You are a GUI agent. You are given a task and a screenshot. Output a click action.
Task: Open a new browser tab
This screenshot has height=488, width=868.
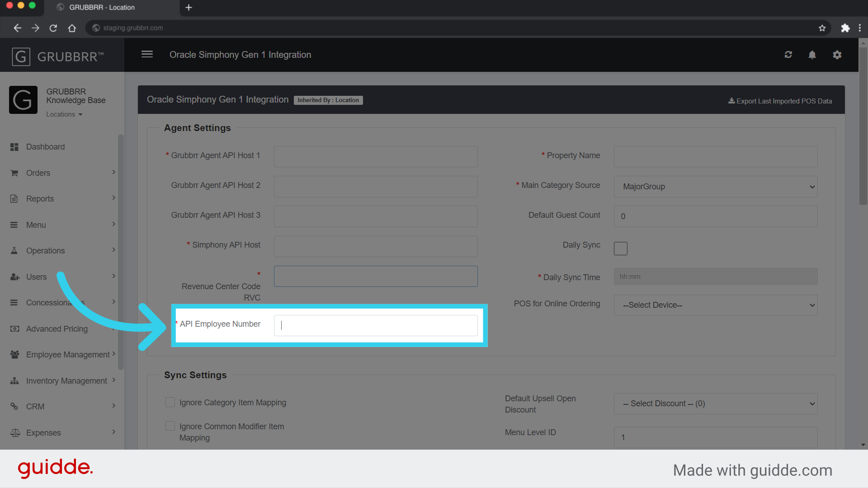(x=189, y=8)
